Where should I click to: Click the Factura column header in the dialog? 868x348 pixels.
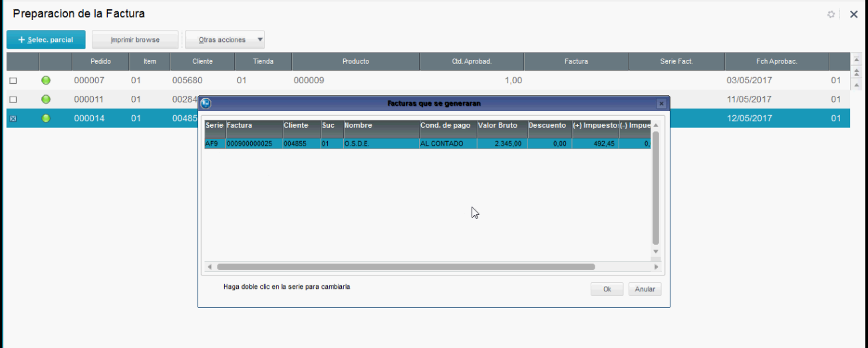point(254,128)
